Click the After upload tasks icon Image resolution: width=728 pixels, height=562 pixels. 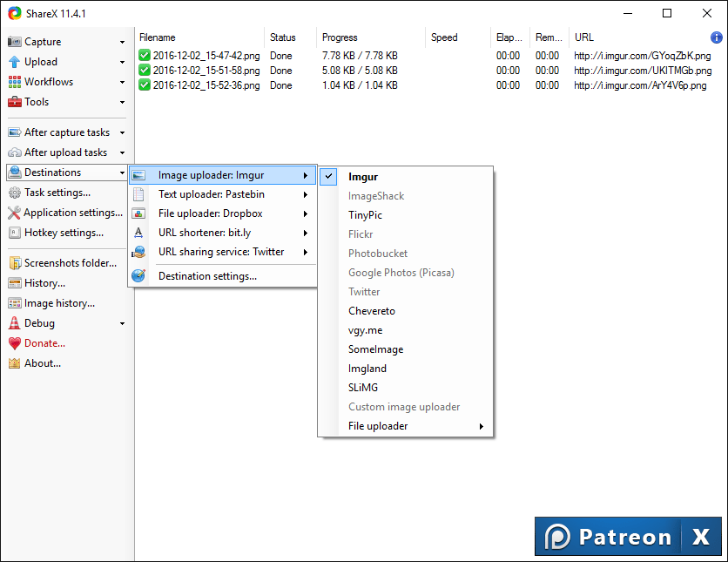[15, 152]
